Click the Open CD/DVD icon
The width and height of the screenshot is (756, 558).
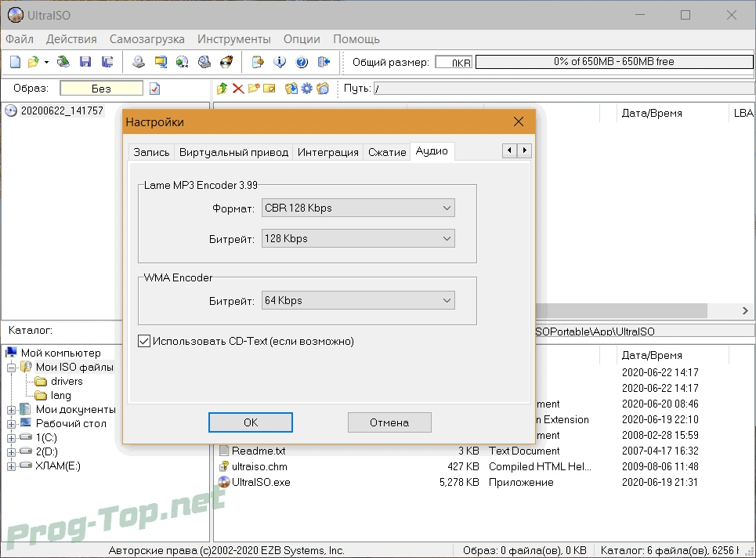(63, 62)
